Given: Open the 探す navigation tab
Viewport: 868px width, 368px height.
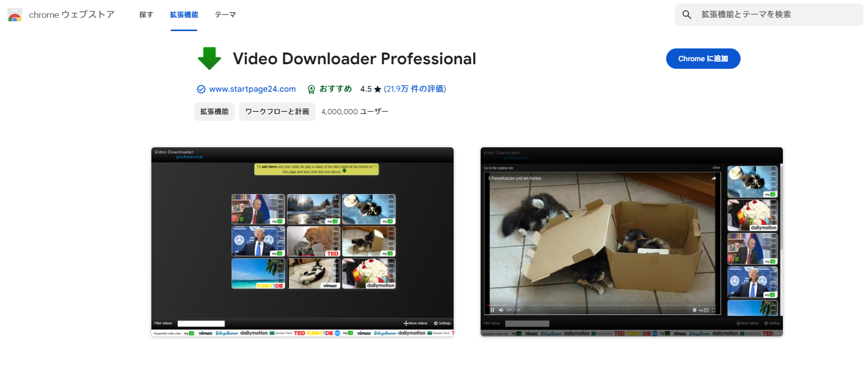Looking at the screenshot, I should (146, 15).
